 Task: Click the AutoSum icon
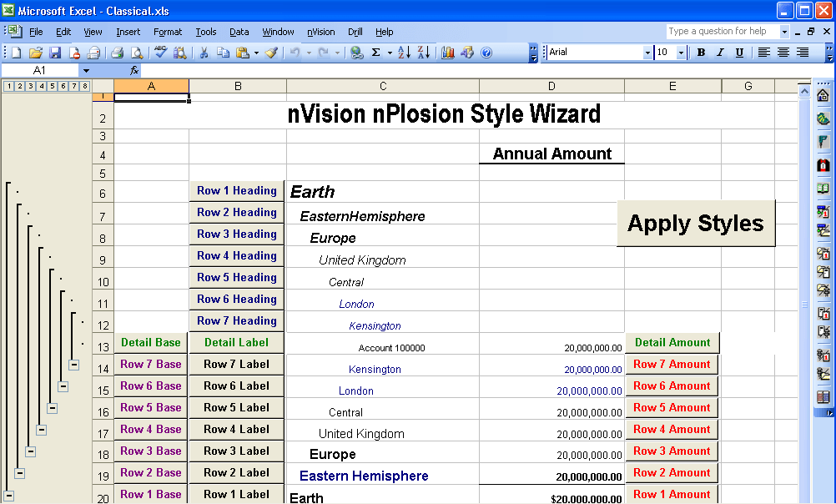point(375,52)
